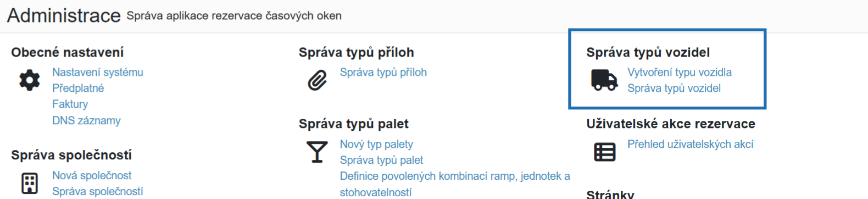Click the funnel glass icon for pallet types
Viewport: 868px width, 199px height.
pos(317,152)
